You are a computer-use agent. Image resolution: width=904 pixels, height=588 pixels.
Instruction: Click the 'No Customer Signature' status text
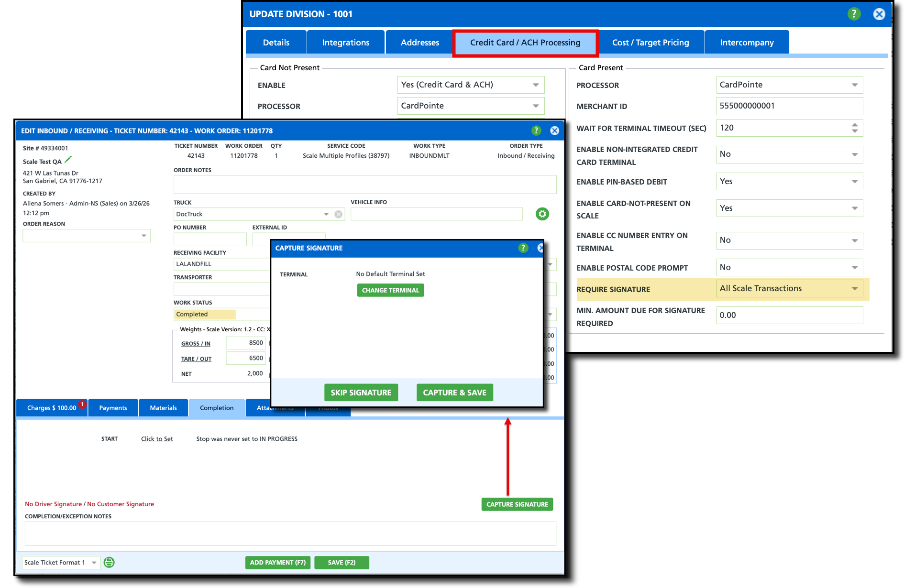pos(121,504)
